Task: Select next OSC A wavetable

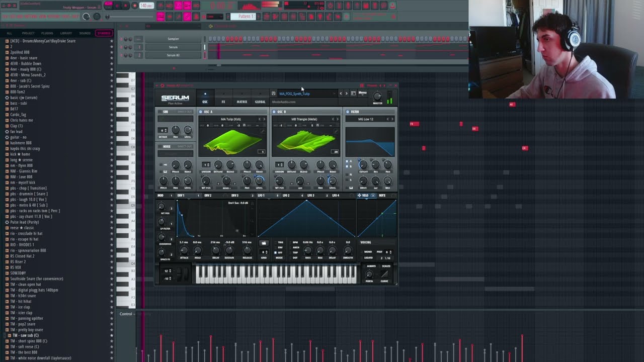Action: click(x=264, y=119)
